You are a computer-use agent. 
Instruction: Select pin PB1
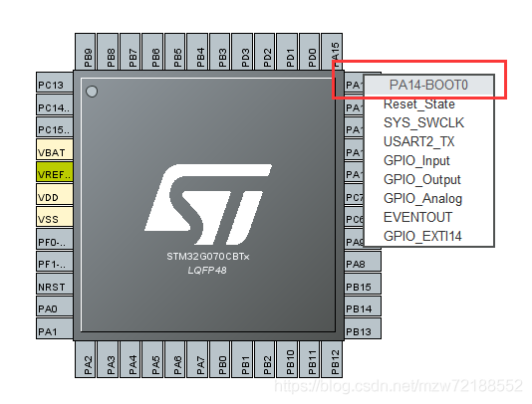point(242,359)
